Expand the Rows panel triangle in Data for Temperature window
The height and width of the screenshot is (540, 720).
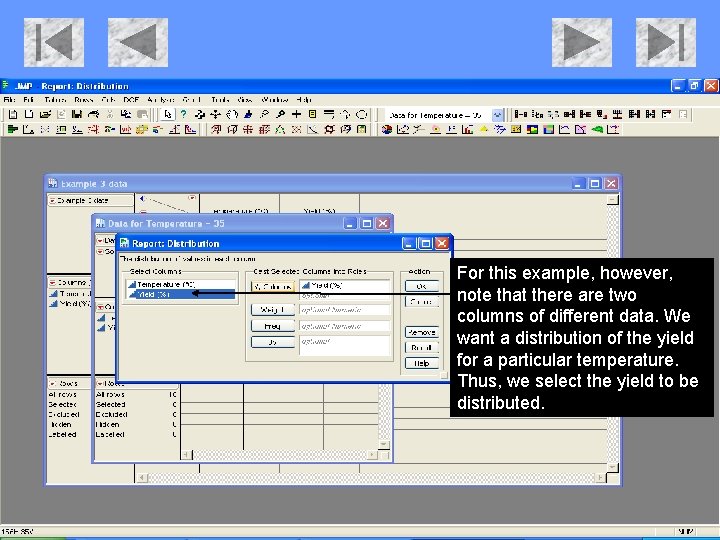click(x=100, y=383)
